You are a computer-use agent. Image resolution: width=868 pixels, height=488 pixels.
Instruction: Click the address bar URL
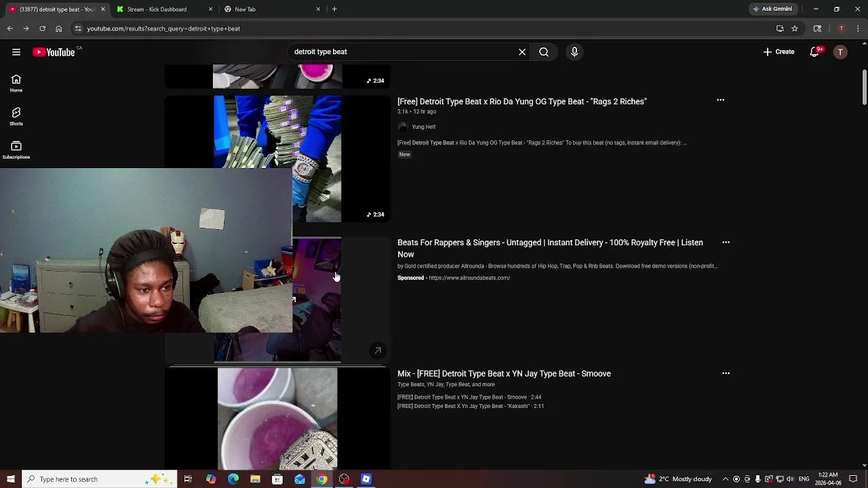[x=163, y=28]
